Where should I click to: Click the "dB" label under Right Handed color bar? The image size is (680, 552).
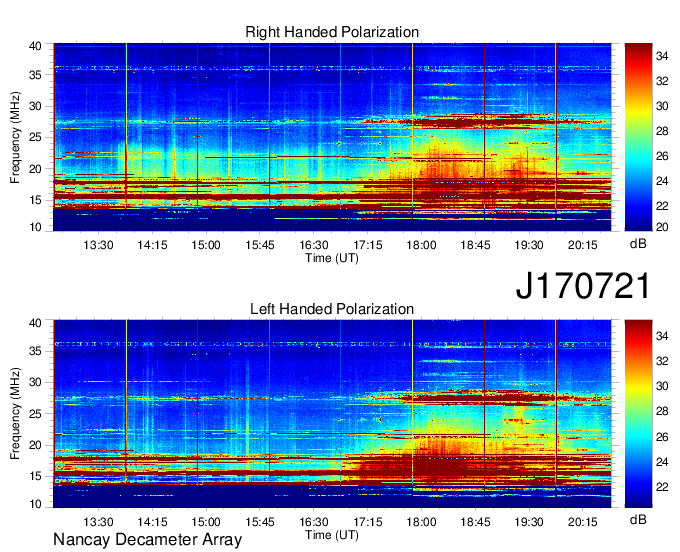click(638, 244)
